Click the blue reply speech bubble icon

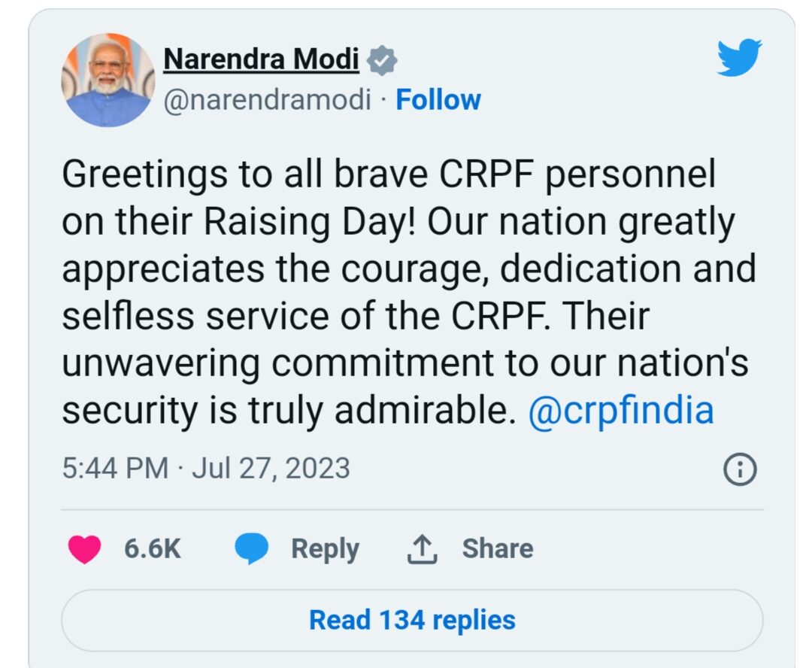(x=251, y=549)
